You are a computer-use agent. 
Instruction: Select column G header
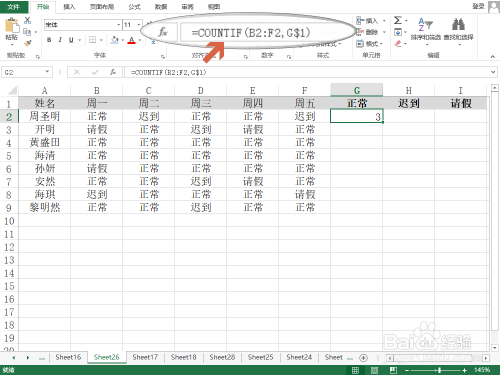click(356, 90)
